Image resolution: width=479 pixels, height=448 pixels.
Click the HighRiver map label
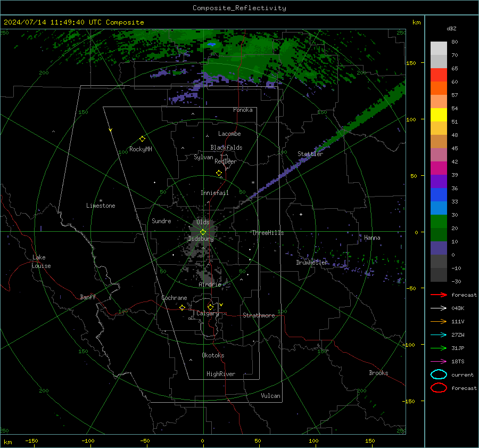[221, 374]
